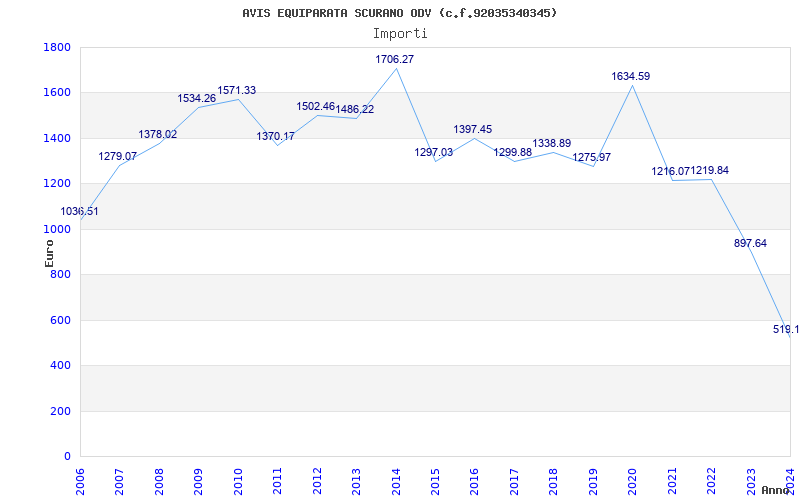Click the 2007 year label
This screenshot has height=500, width=800.
[x=120, y=481]
